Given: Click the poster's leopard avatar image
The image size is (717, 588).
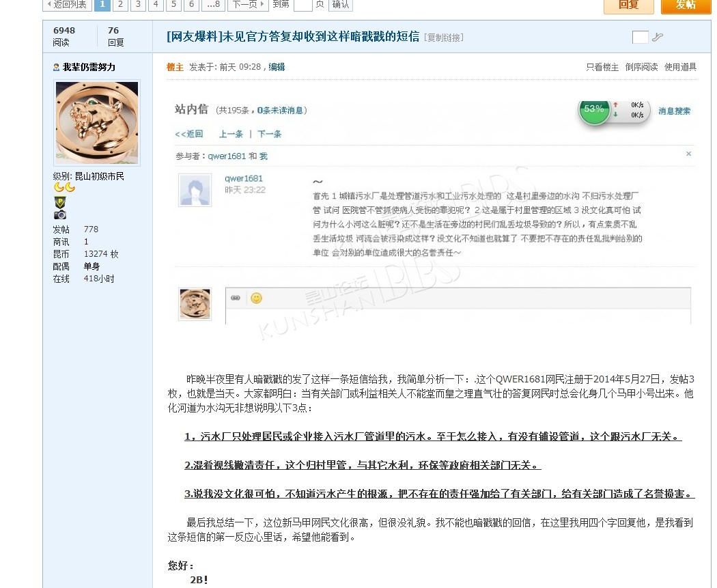Looking at the screenshot, I should (97, 122).
